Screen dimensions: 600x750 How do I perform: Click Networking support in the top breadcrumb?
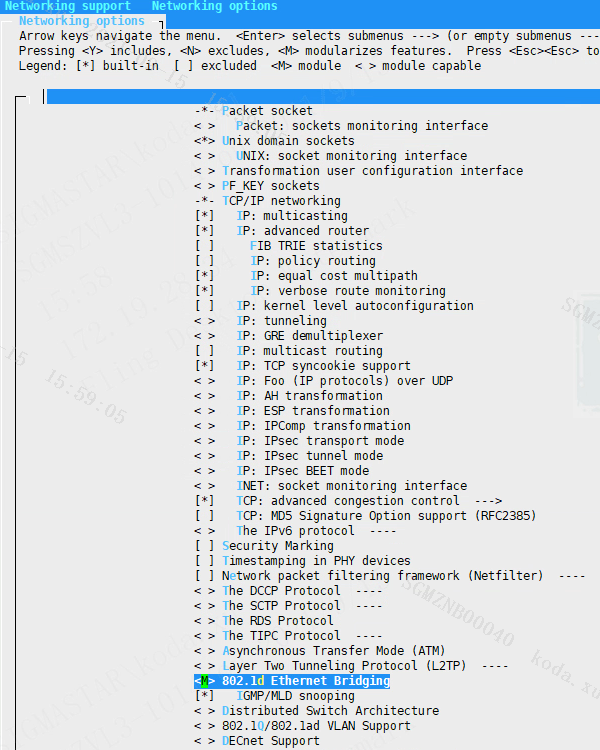click(x=67, y=6)
